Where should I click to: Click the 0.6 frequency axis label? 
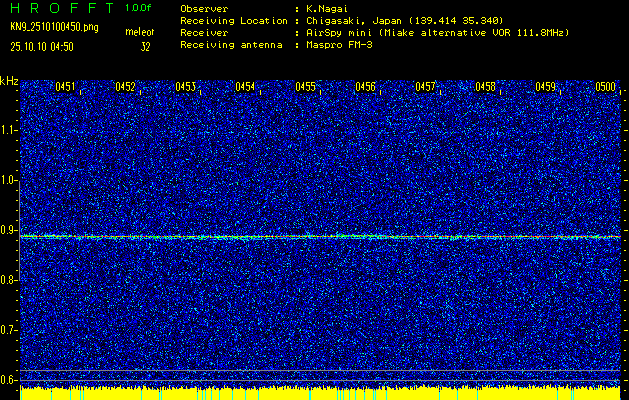pos(9,380)
